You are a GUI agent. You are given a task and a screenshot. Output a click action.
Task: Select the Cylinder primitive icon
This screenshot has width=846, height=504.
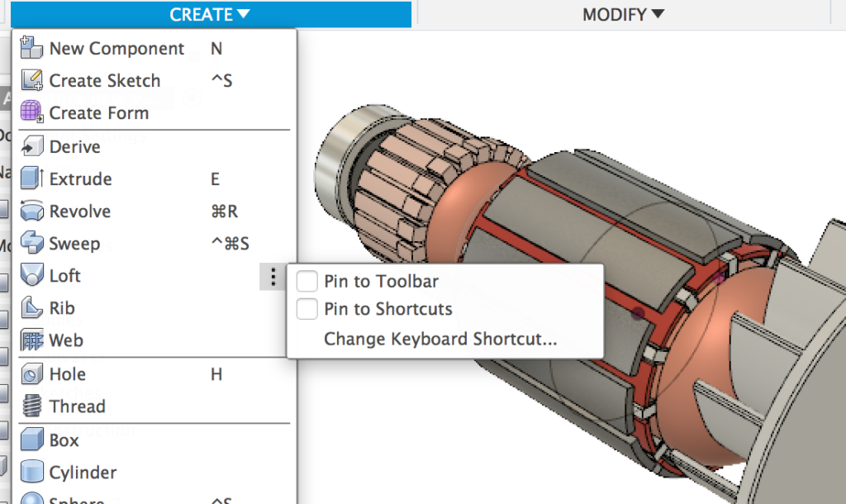click(31, 472)
